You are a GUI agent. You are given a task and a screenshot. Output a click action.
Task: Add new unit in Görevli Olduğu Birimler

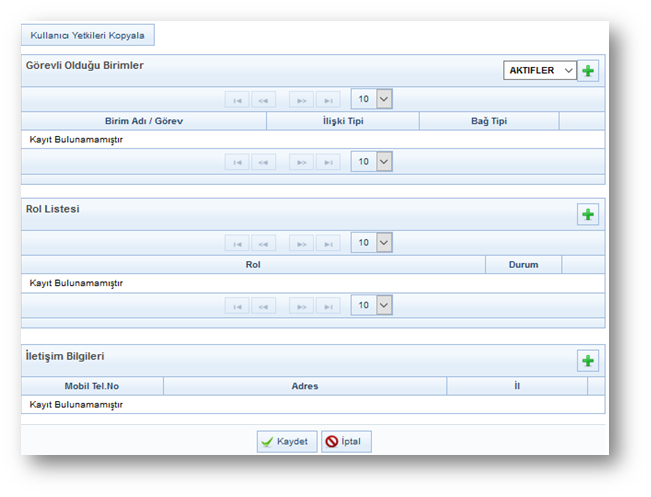(588, 71)
